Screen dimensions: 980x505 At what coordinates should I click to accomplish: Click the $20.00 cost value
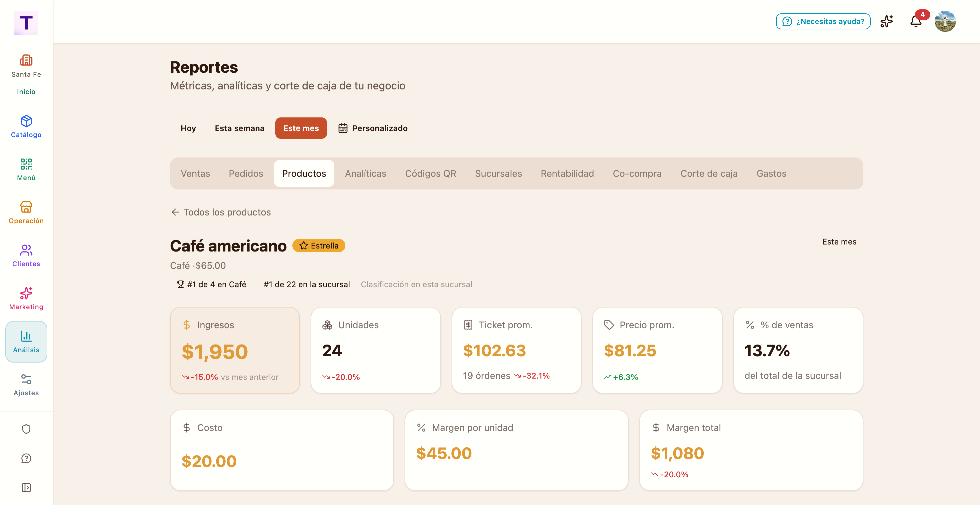(209, 461)
